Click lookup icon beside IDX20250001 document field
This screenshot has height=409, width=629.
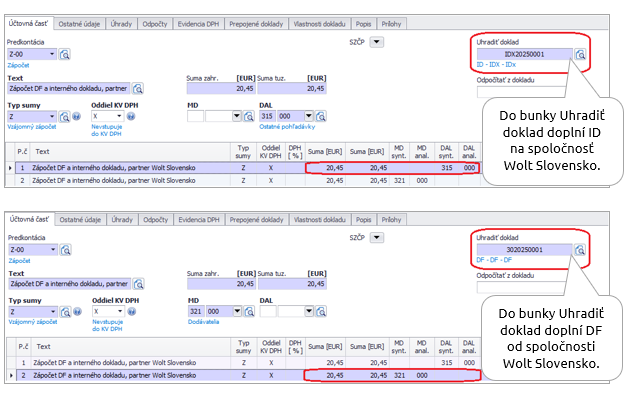tap(581, 54)
